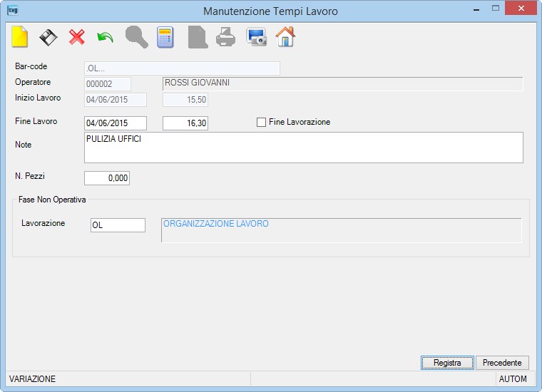
Task: Capture screen with monitor camera icon
Action: pyautogui.click(x=257, y=37)
